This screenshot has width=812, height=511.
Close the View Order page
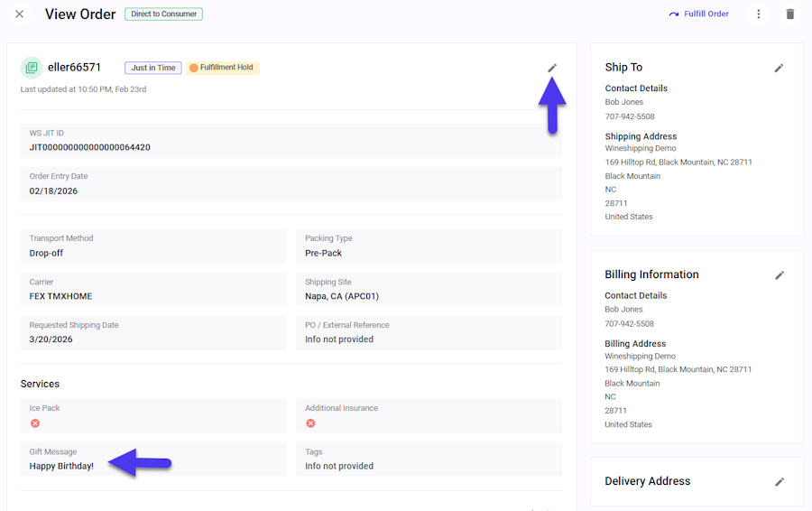coord(20,14)
